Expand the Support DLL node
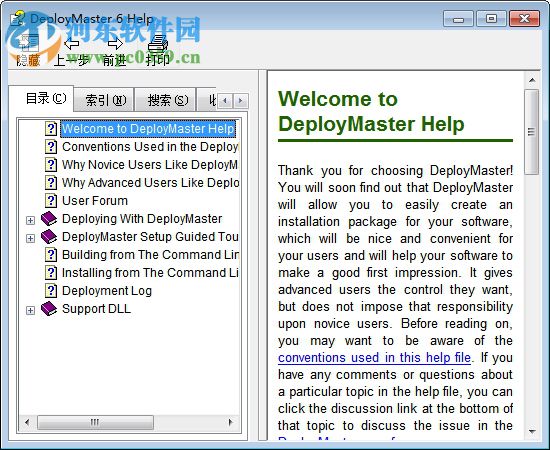 point(31,310)
